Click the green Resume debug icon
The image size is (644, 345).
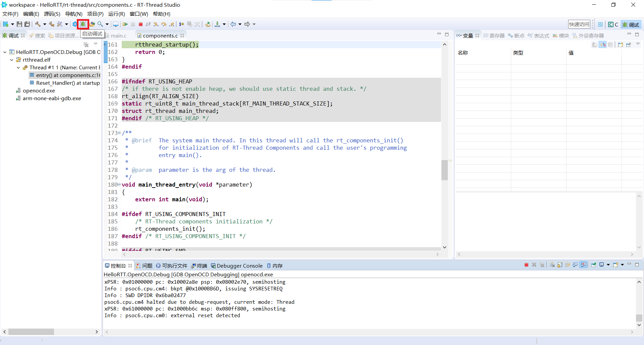click(x=125, y=24)
